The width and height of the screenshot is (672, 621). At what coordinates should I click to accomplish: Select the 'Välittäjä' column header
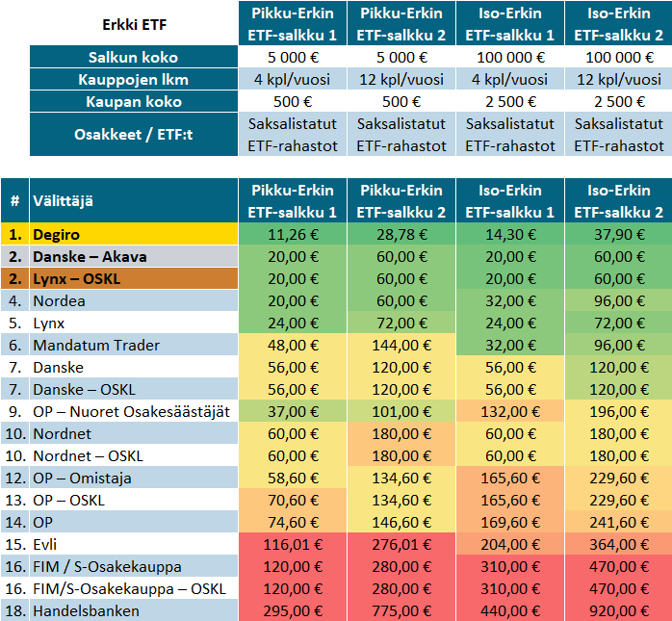click(x=134, y=200)
